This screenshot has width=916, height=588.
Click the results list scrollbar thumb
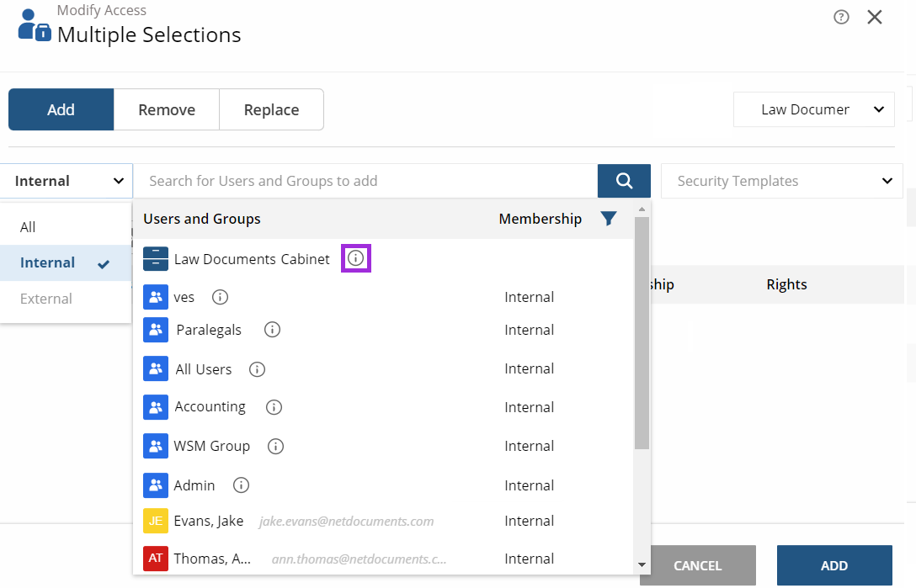tap(642, 333)
